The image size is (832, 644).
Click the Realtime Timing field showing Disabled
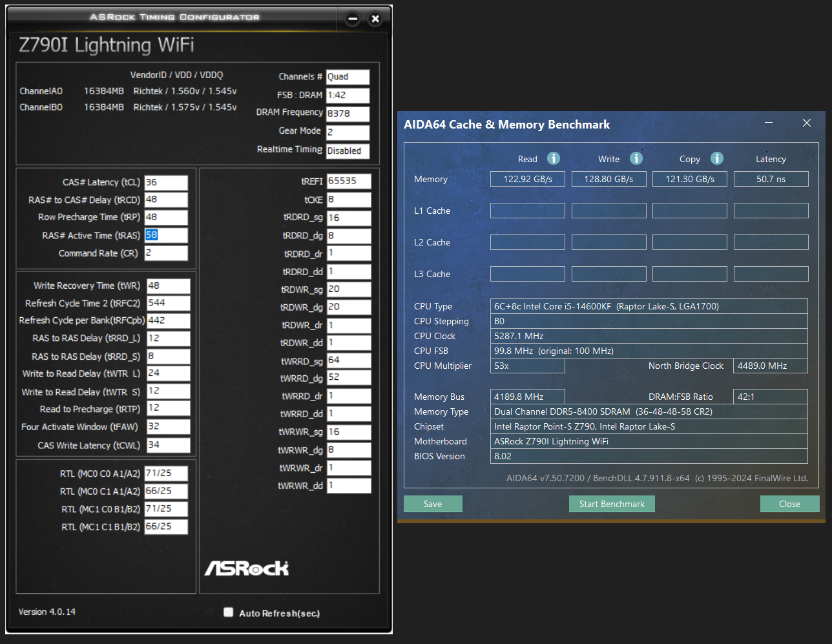(x=348, y=151)
